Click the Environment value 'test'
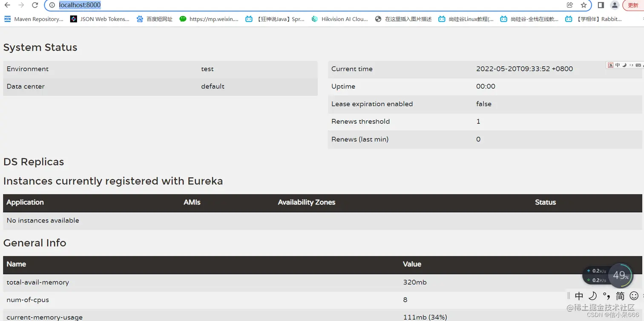 click(x=207, y=69)
